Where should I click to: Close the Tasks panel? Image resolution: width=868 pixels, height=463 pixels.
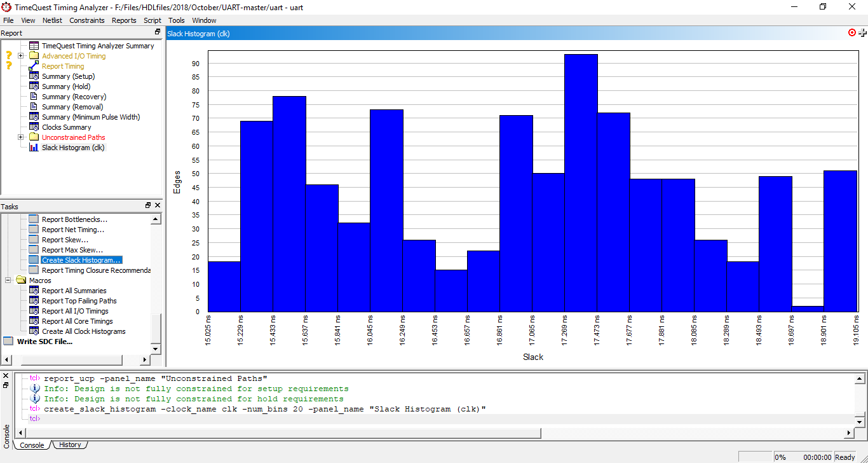click(158, 205)
